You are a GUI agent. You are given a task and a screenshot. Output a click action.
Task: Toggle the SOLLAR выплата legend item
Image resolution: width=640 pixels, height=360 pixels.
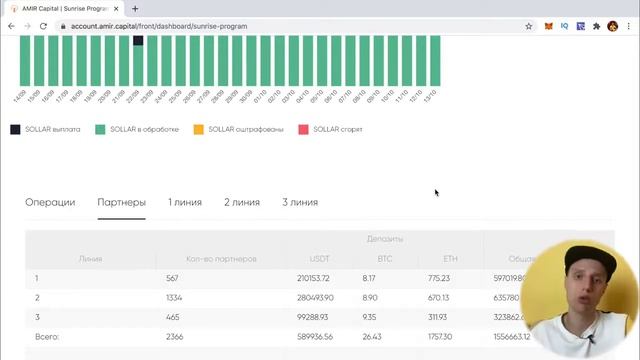click(45, 129)
